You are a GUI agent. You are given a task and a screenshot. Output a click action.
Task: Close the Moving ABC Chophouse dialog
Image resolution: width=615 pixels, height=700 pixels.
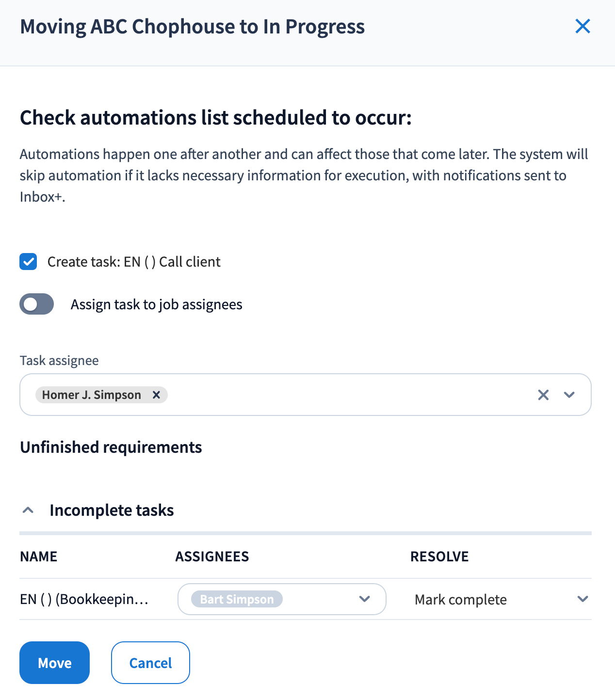[583, 26]
